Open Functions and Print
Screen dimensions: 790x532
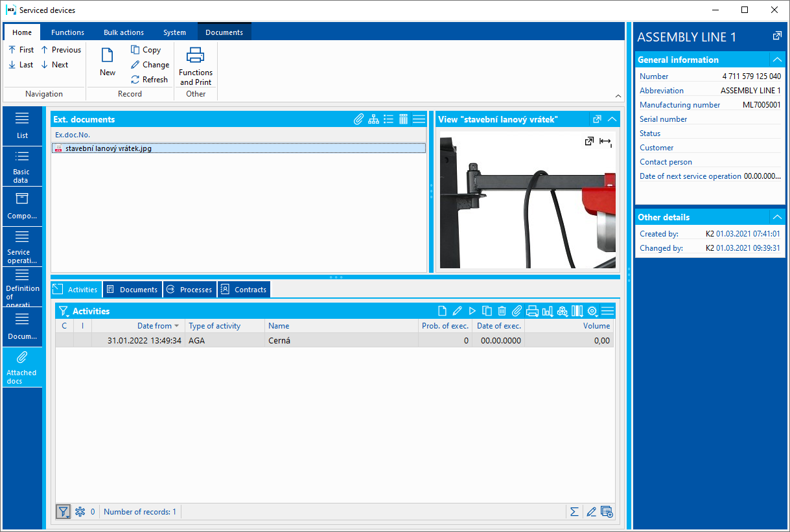[x=196, y=65]
